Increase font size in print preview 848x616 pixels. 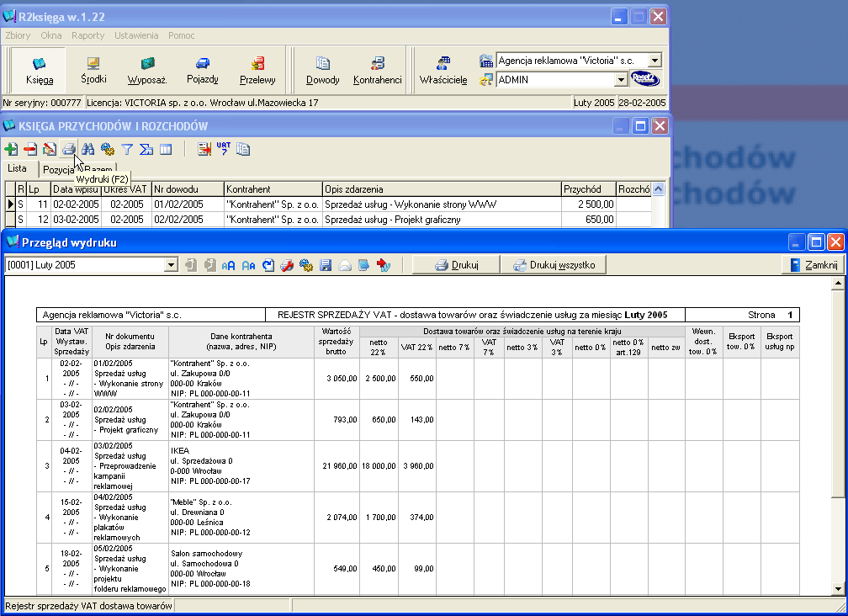click(x=229, y=265)
